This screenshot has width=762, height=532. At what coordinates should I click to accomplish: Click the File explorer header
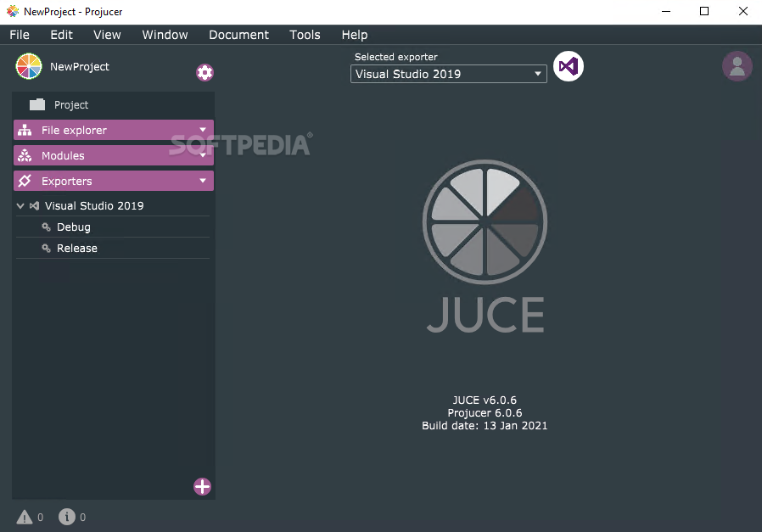[114, 130]
